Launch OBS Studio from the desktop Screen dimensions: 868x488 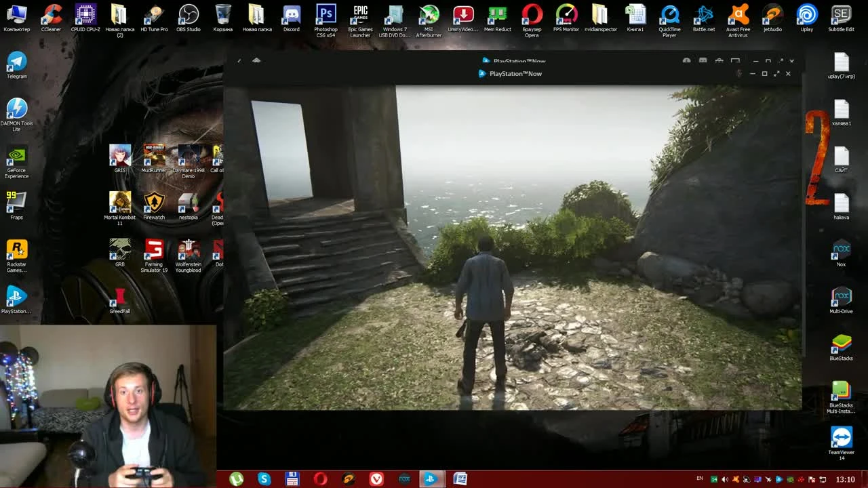pos(189,18)
